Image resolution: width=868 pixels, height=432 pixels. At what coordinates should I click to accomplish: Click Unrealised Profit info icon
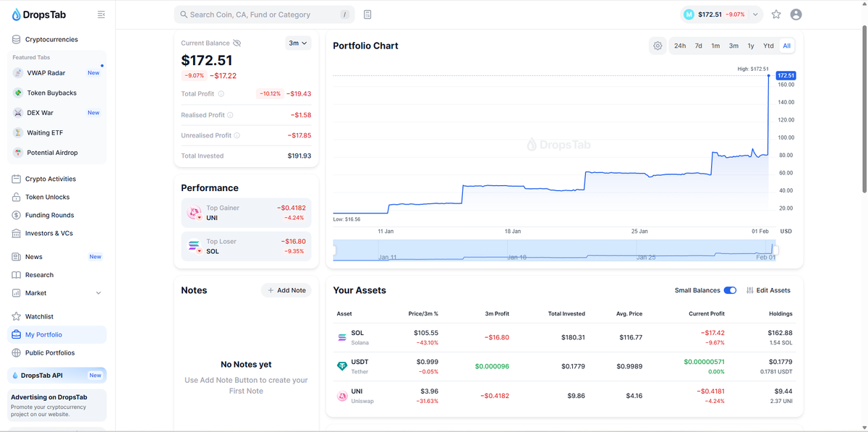(x=237, y=135)
